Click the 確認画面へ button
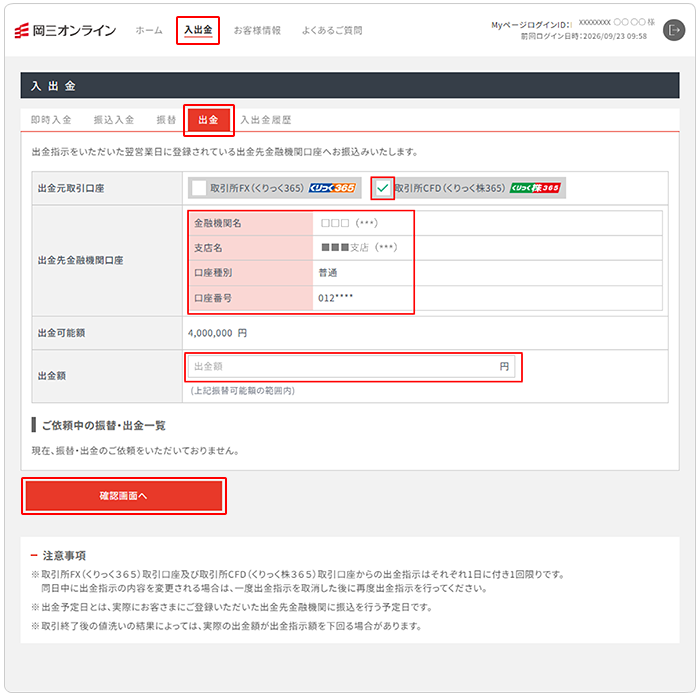The image size is (700, 697). pyautogui.click(x=124, y=496)
